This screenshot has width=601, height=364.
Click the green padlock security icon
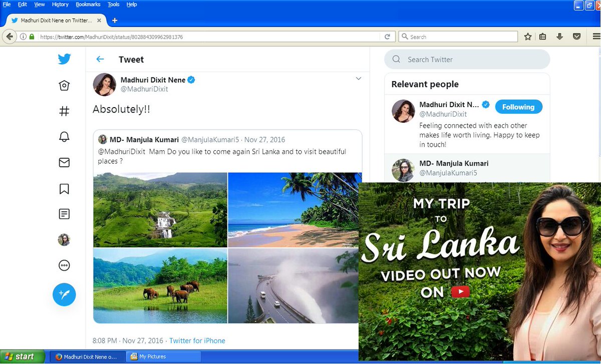pyautogui.click(x=32, y=37)
